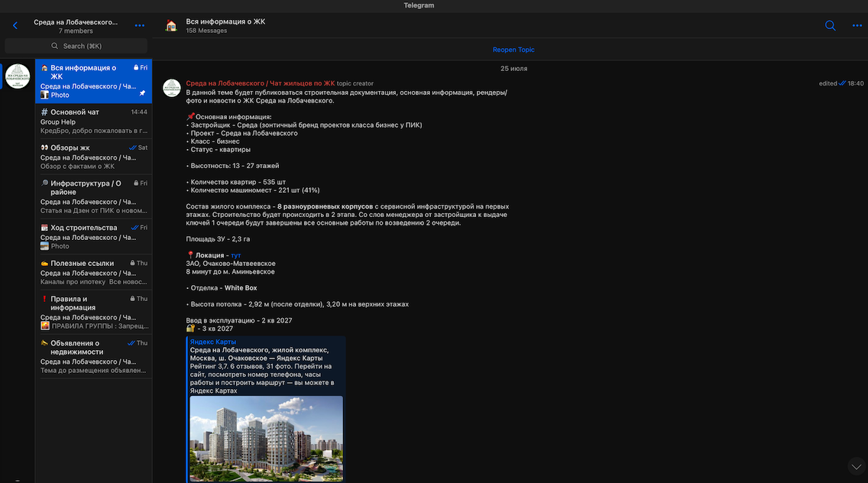This screenshot has height=483, width=868.
Task: Open the Объявления о недвижимости topic
Action: pyautogui.click(x=93, y=356)
